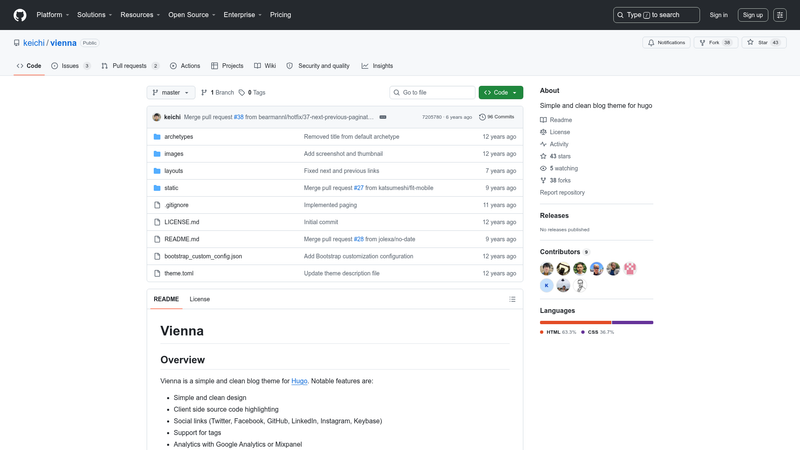Click the file icon beside .gitignore
This screenshot has width=800, height=450.
pos(157,205)
